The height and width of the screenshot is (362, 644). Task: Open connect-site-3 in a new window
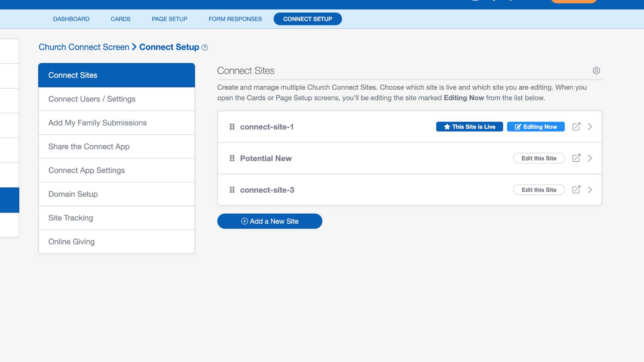click(576, 189)
